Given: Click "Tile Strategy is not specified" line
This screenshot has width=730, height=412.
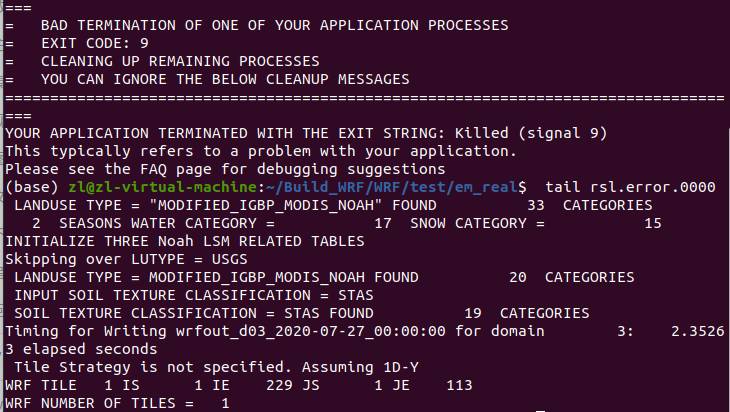Looking at the screenshot, I should point(210,367).
